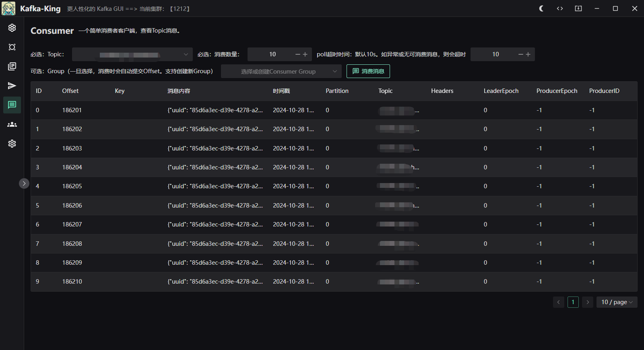The image size is (644, 350).
Task: Decrease the poll timeout with minus
Action: coord(521,54)
